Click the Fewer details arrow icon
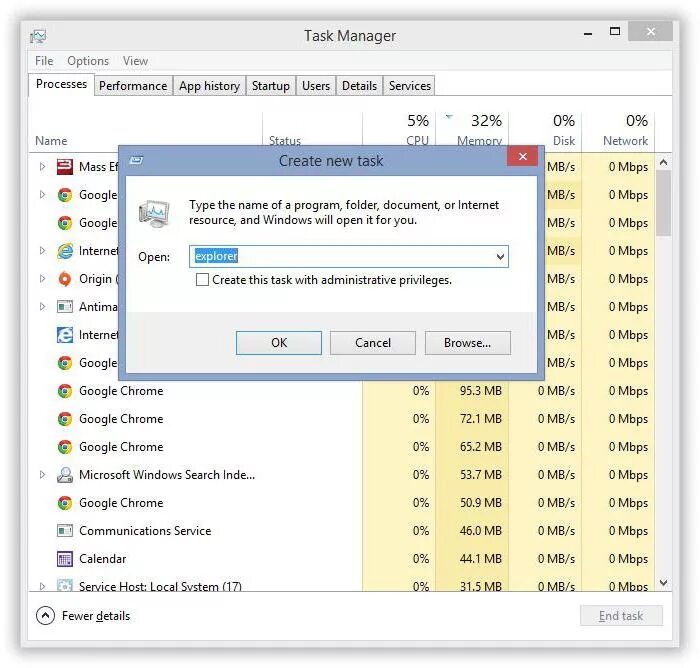700x668 pixels. pos(45,616)
